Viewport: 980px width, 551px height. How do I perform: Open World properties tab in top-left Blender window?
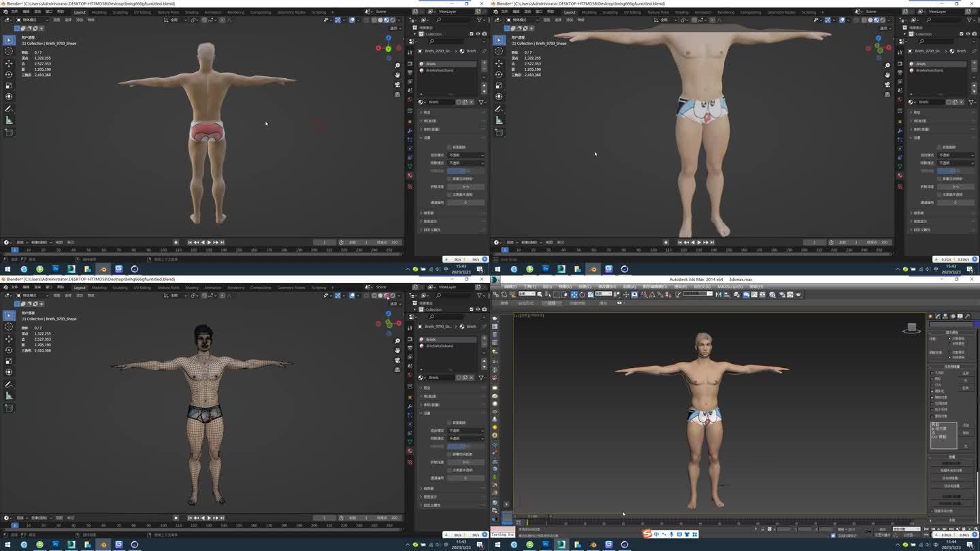(410, 100)
